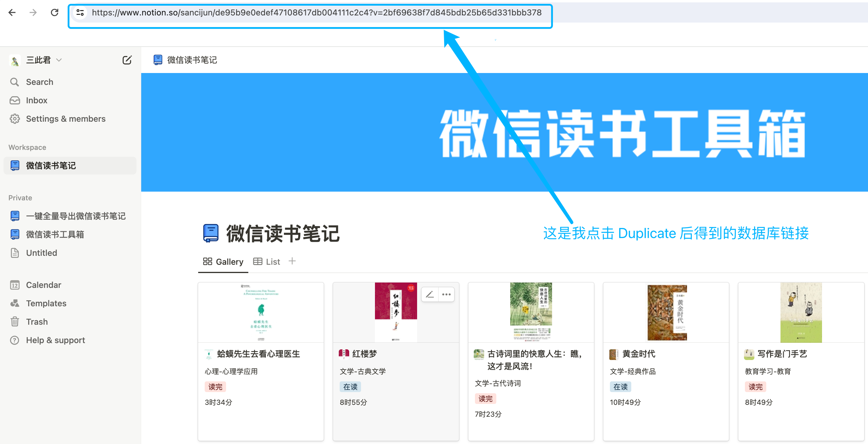
Task: Click the edit pencil on 红楼梦 card
Action: [430, 294]
